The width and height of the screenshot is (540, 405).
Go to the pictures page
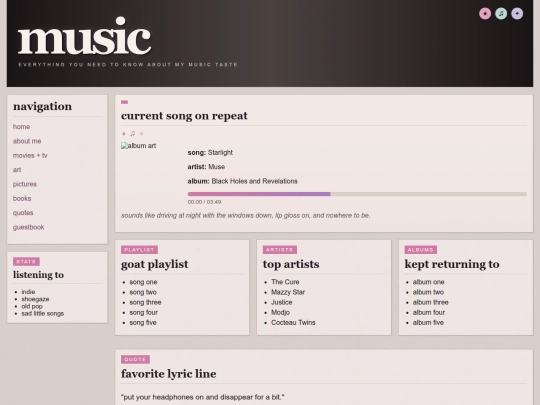point(25,184)
